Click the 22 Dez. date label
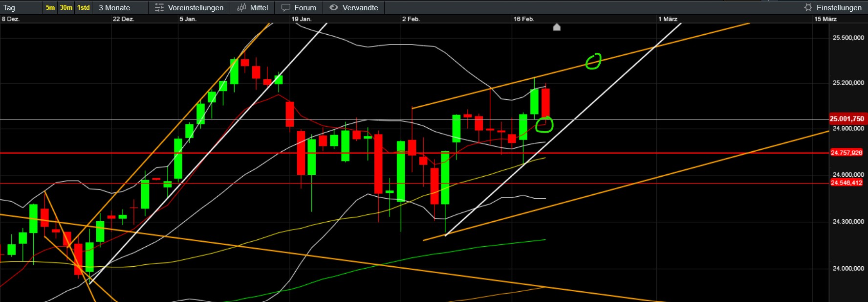 coord(123,19)
